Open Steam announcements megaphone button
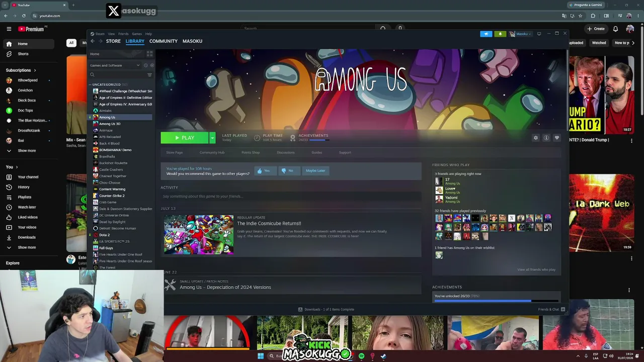 [x=486, y=34]
